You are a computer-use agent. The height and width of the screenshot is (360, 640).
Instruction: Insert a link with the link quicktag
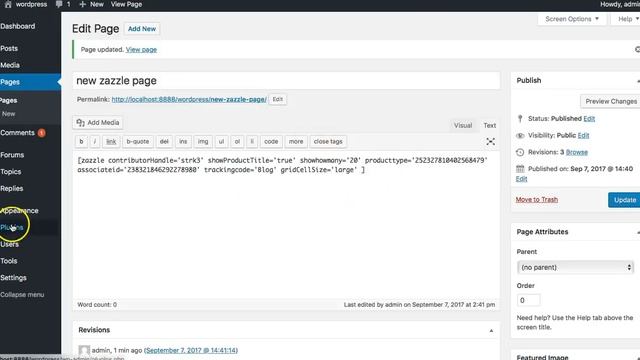[x=111, y=142]
